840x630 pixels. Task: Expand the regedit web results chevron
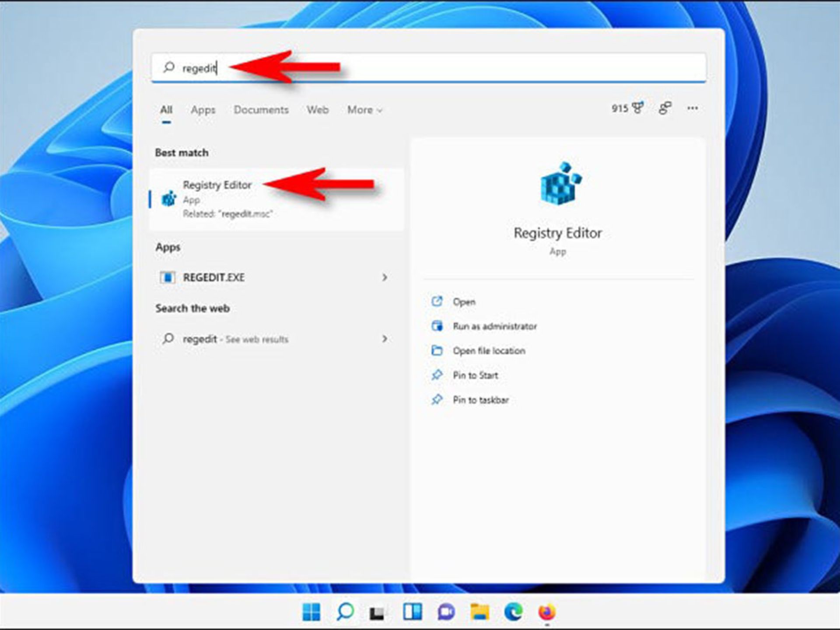coord(385,339)
